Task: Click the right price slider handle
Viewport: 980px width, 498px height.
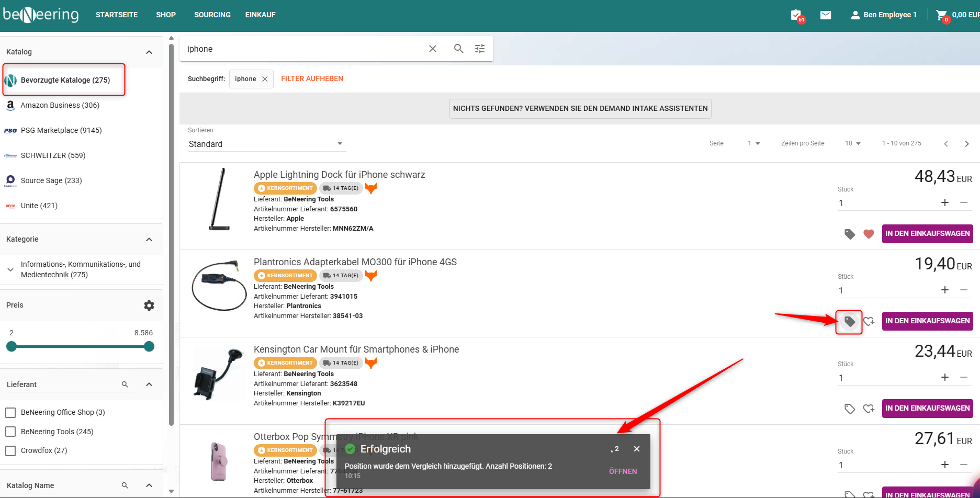Action: point(149,346)
